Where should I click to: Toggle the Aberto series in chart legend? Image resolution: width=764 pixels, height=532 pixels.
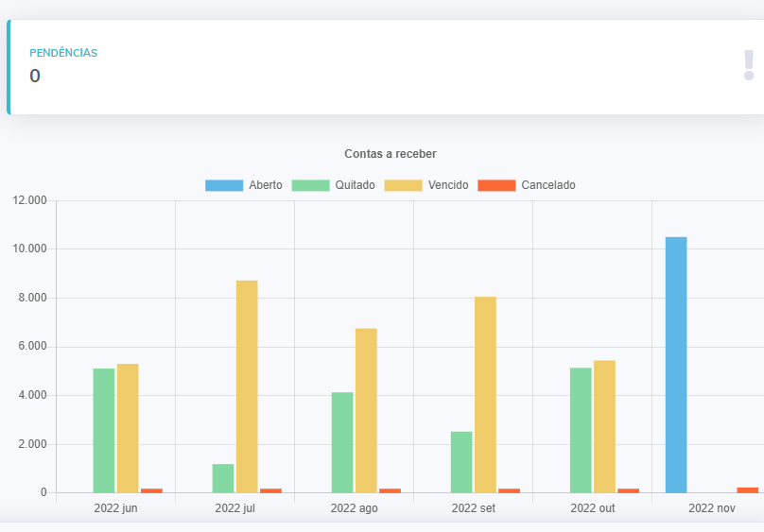[x=244, y=185]
